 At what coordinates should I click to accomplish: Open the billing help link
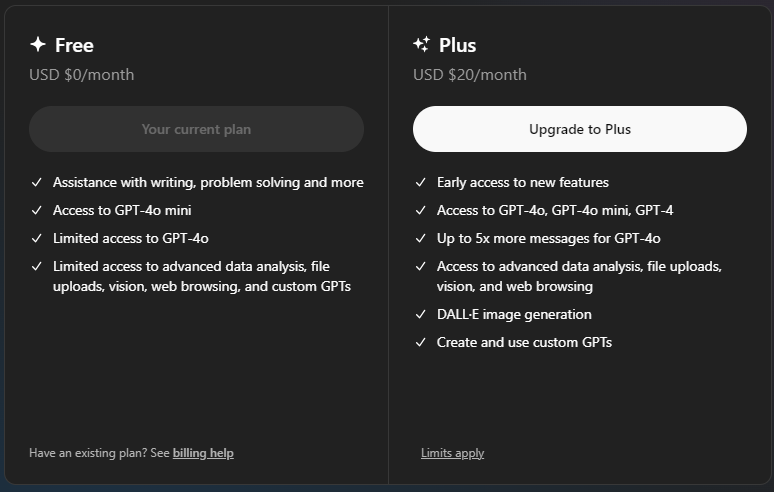[203, 453]
